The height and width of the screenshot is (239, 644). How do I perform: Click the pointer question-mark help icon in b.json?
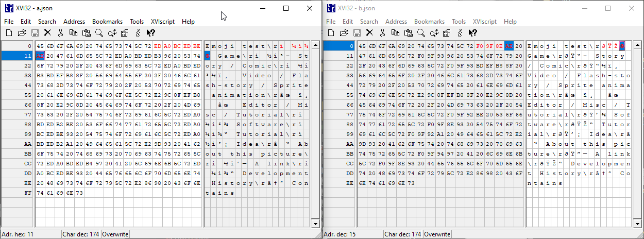[472, 33]
